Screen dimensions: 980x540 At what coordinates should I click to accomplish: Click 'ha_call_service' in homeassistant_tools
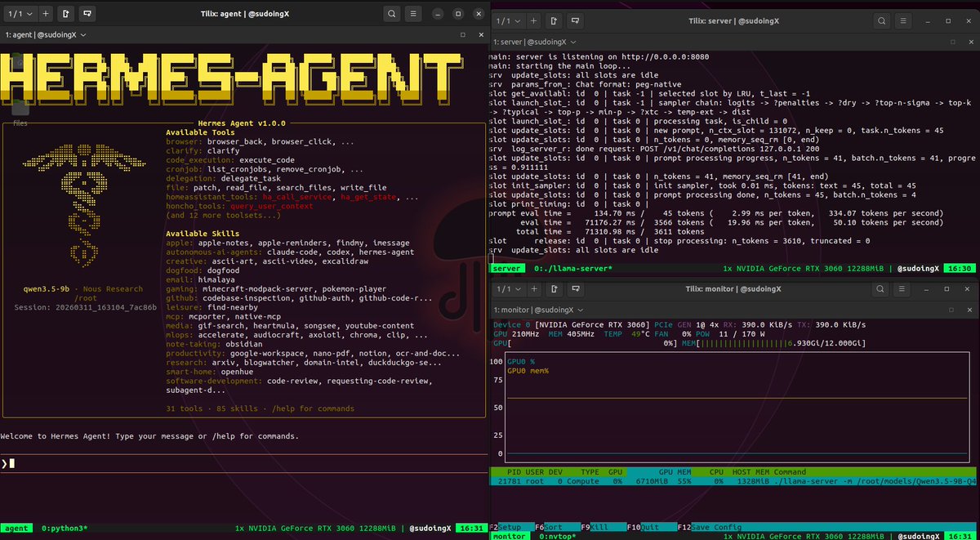point(296,197)
